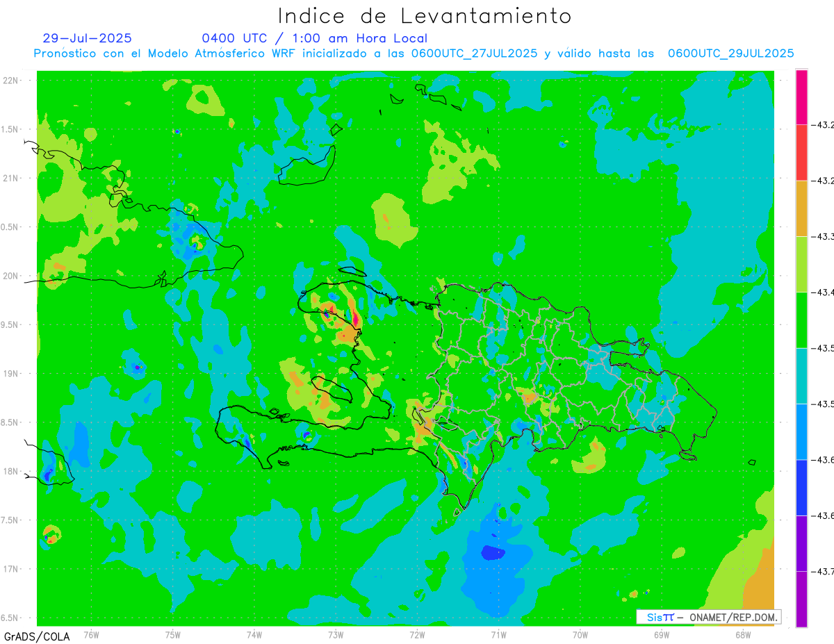Click the '73W' longitude label
Viewport: 834px width, 644px height.
[336, 634]
